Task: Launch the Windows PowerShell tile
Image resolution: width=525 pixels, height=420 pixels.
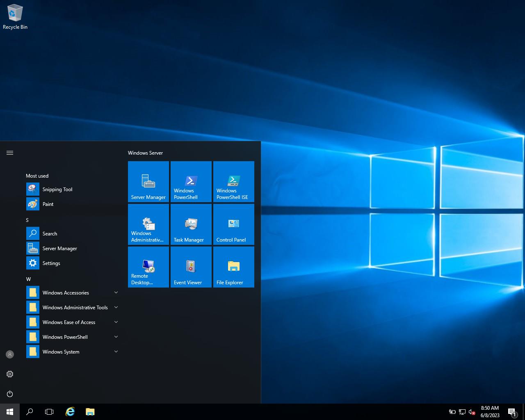Action: [191, 182]
